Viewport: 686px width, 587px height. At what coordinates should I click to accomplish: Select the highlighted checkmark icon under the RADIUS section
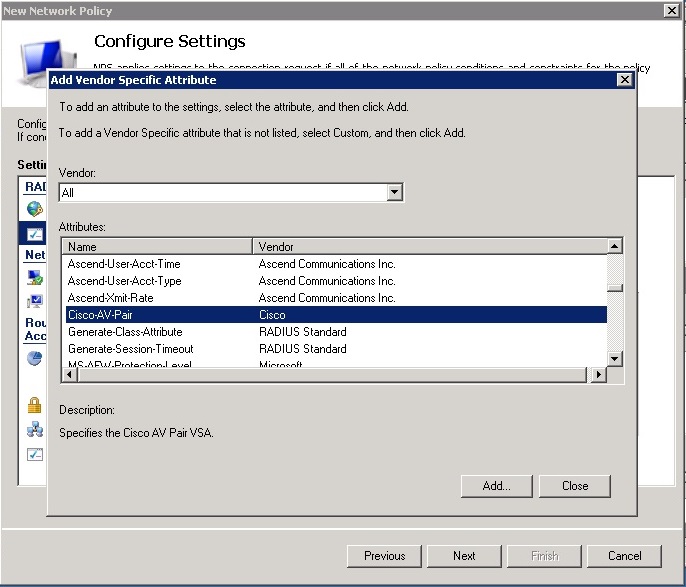coord(35,233)
